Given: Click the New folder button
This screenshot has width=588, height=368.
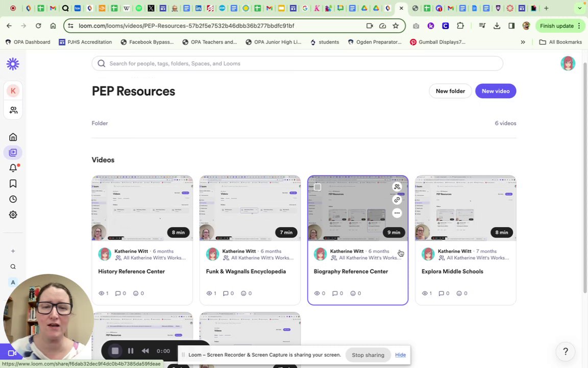Looking at the screenshot, I should pos(450,91).
